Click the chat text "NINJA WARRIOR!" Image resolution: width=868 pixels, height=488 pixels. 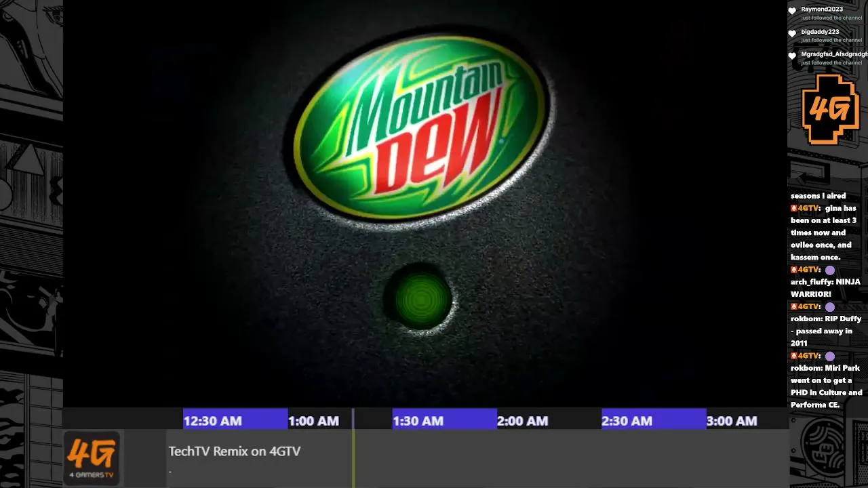(x=826, y=288)
